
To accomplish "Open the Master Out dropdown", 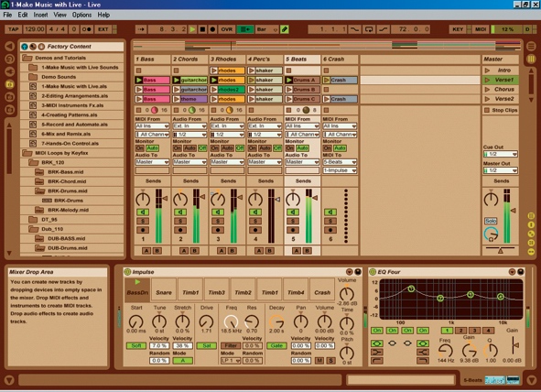I will [x=501, y=170].
